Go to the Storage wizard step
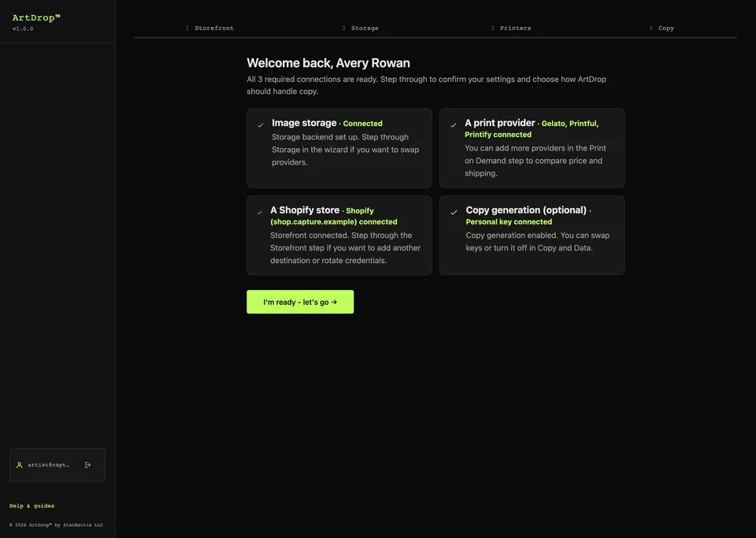756x538 pixels. 360,28
